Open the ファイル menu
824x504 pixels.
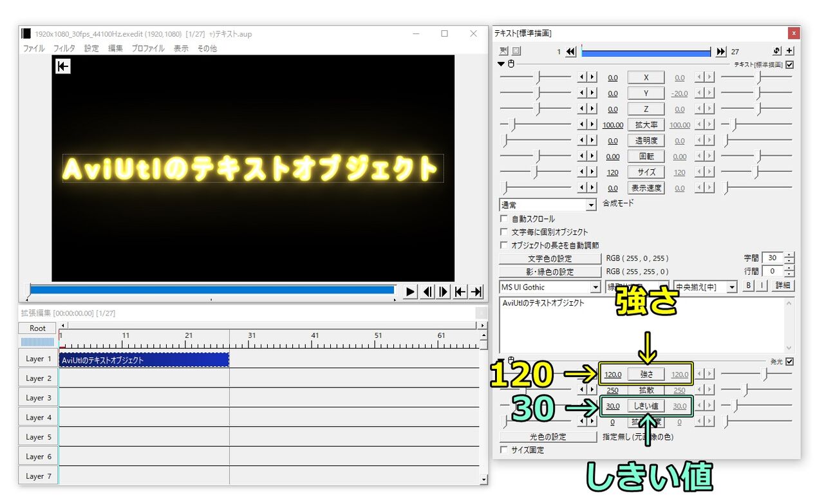click(x=32, y=48)
